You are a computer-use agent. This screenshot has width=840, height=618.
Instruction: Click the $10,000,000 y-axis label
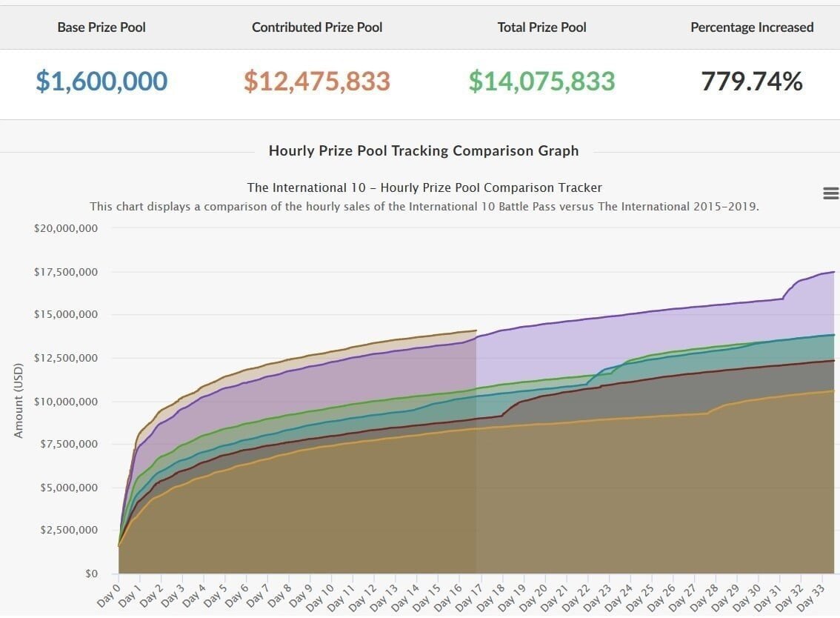click(66, 402)
